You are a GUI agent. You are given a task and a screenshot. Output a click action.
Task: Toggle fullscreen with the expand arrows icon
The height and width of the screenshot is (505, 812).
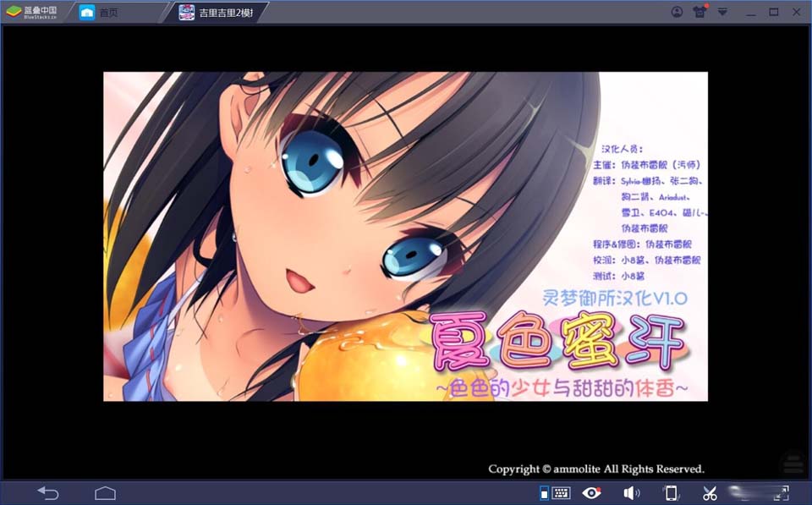tap(781, 492)
